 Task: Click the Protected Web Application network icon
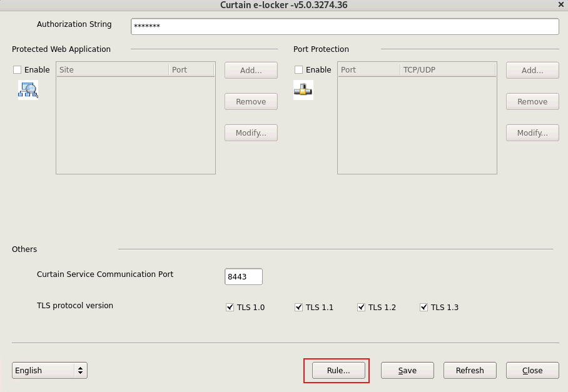point(28,90)
